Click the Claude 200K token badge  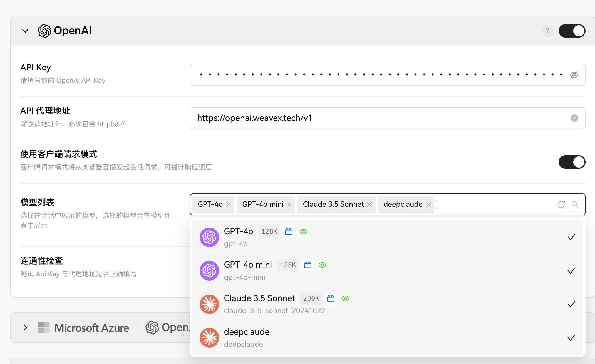pyautogui.click(x=311, y=298)
